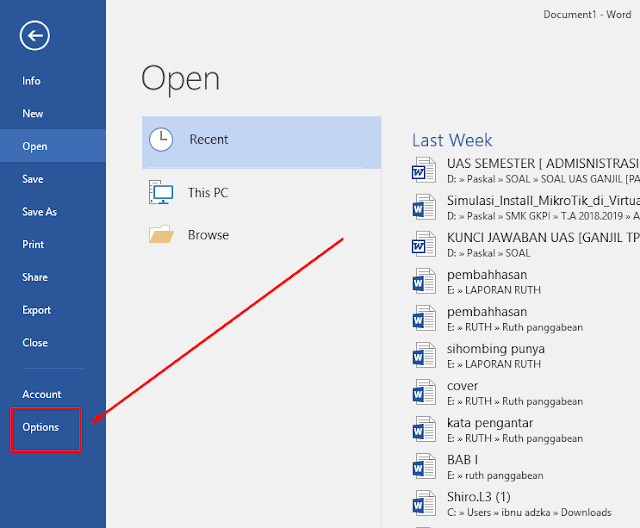Viewport: 640px width, 528px height.
Task: Click path D: » Paskal » SOAL » SOAL UAS GANJIL
Action: pyautogui.click(x=543, y=179)
